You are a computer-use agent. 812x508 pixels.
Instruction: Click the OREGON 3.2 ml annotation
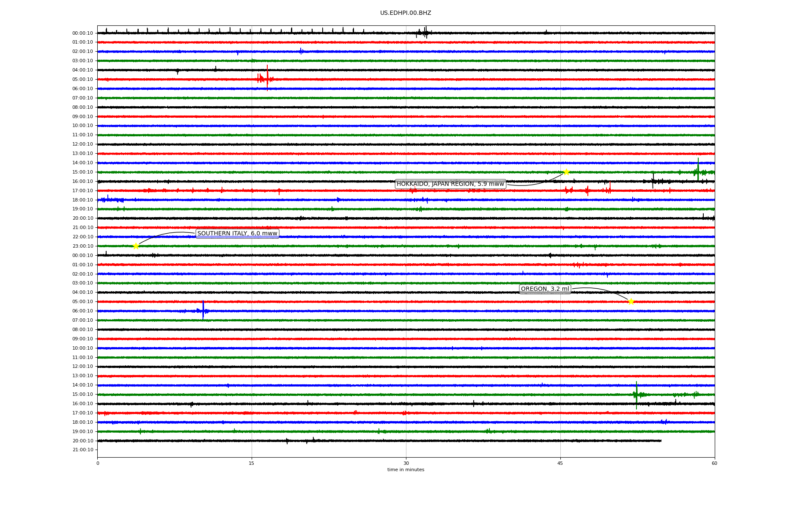click(x=545, y=289)
